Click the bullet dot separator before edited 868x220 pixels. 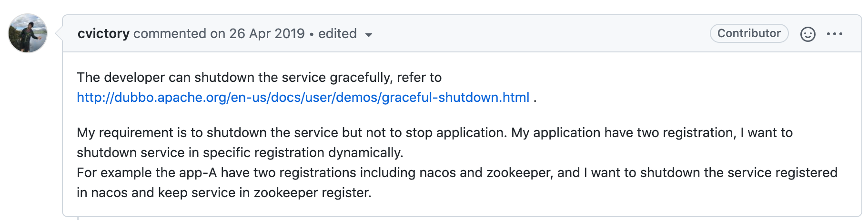[312, 34]
